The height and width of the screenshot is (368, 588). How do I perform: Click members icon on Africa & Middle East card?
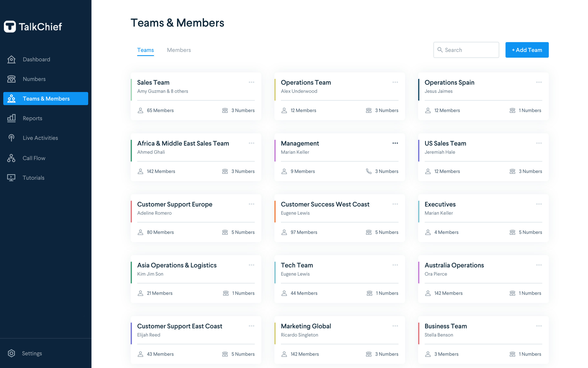140,171
